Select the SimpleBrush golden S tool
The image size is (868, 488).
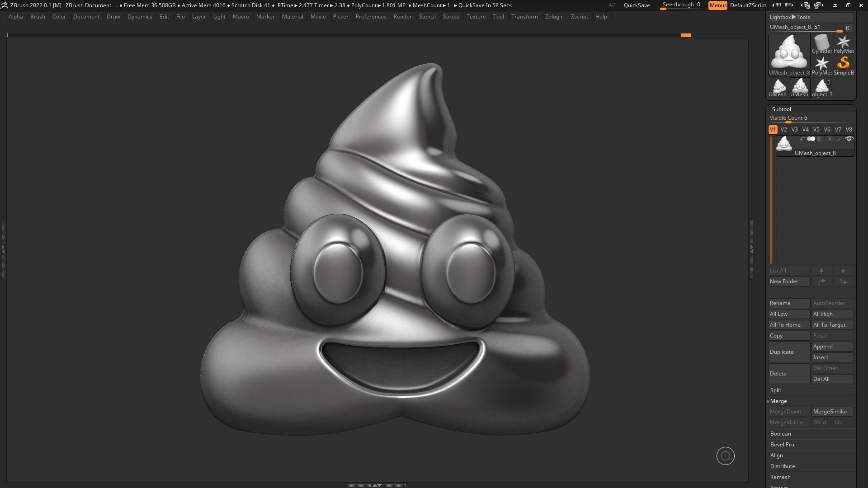[844, 66]
